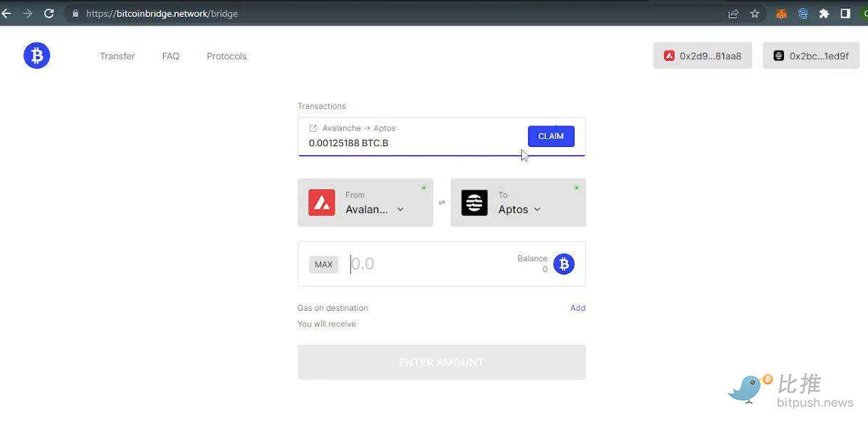Open the Protocols menu item
This screenshot has width=868, height=422.
[226, 56]
